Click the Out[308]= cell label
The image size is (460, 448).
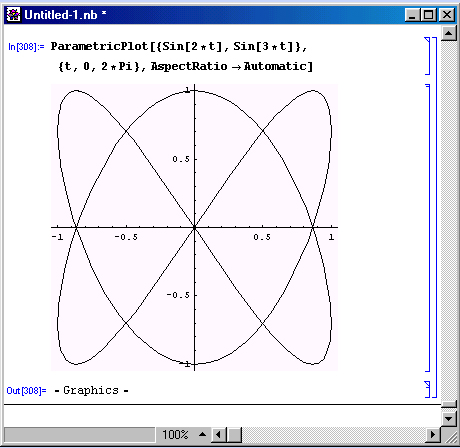click(26, 390)
